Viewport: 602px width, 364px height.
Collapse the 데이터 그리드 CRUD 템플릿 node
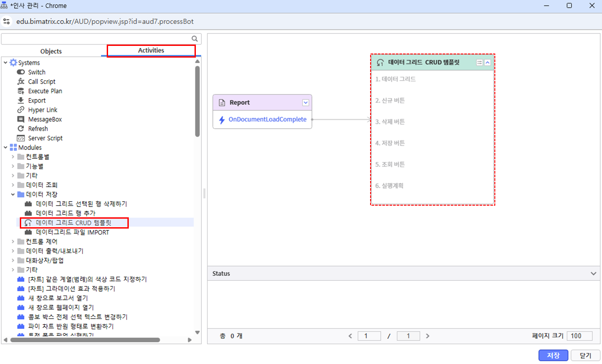point(487,63)
